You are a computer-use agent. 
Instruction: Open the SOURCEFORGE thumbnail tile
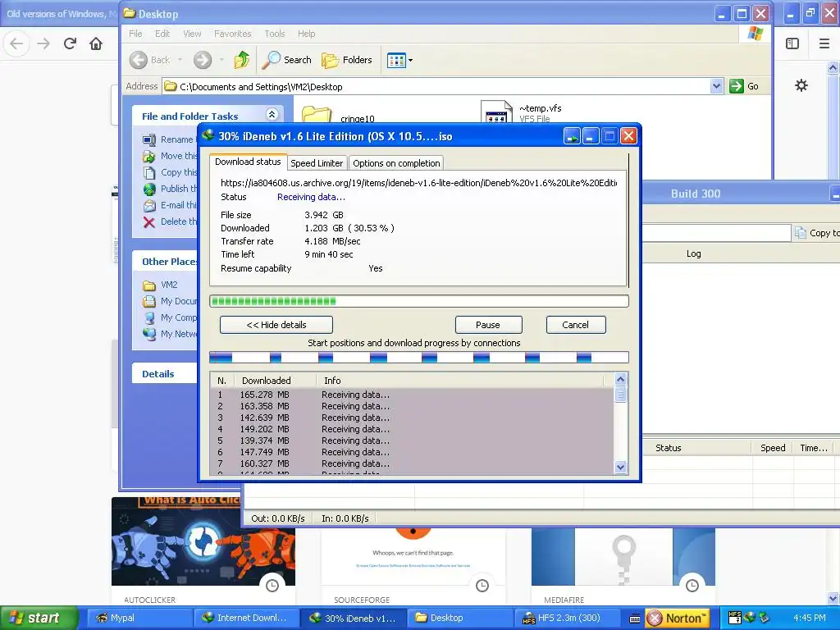click(x=413, y=567)
